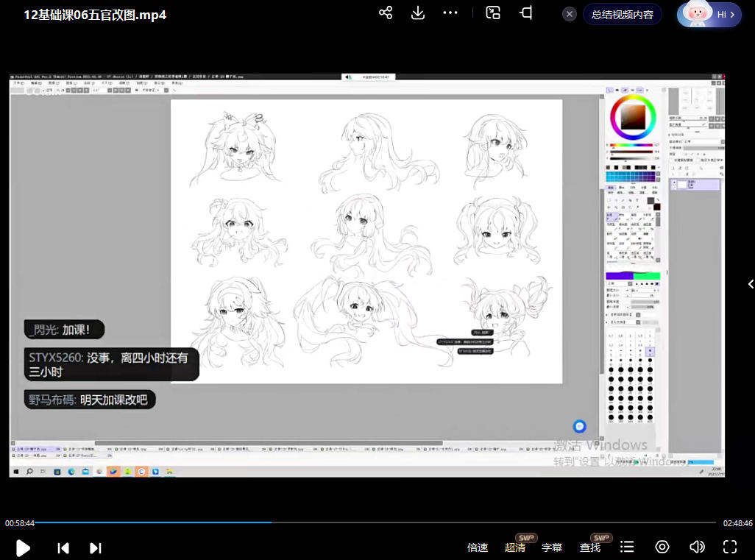Download the video using the download icon

pyautogui.click(x=418, y=13)
